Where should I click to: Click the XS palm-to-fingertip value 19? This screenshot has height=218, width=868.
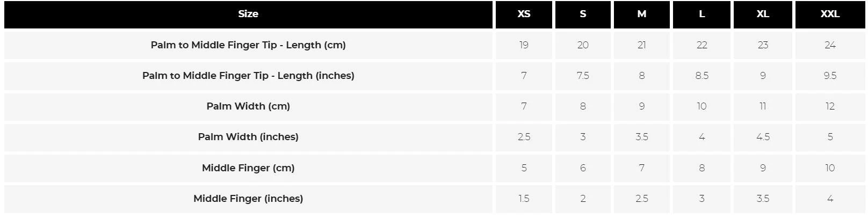click(x=524, y=45)
